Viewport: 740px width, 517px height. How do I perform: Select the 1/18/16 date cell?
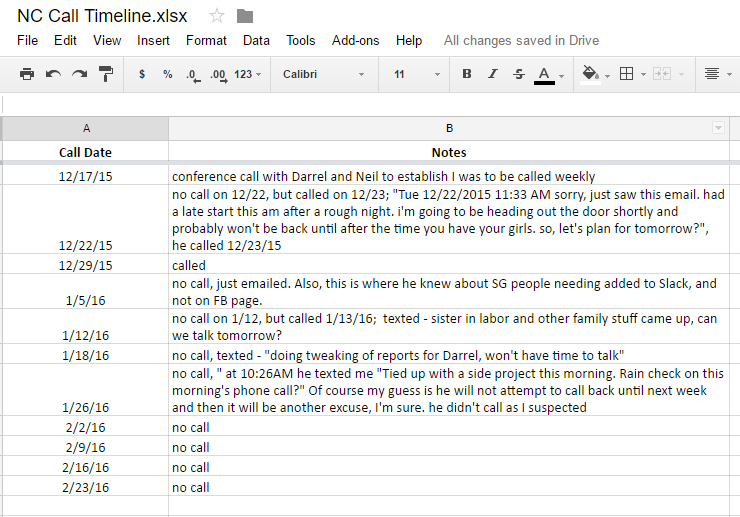click(x=85, y=354)
